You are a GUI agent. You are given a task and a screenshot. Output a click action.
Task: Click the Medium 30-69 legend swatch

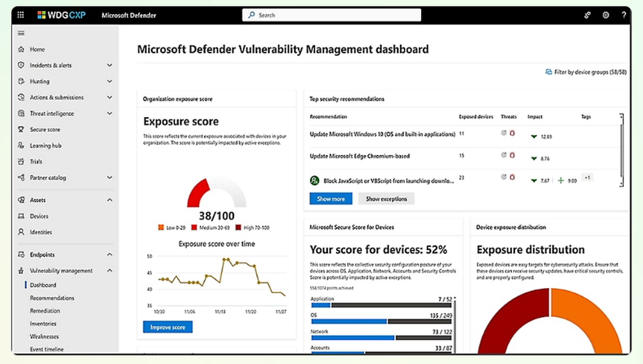(x=194, y=228)
